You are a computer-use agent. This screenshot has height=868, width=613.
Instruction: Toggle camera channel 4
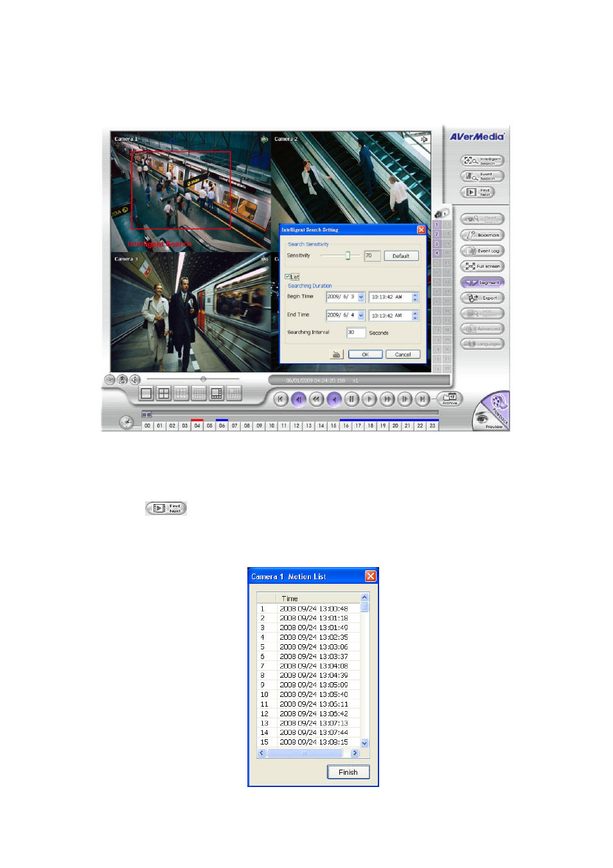pyautogui.click(x=437, y=254)
